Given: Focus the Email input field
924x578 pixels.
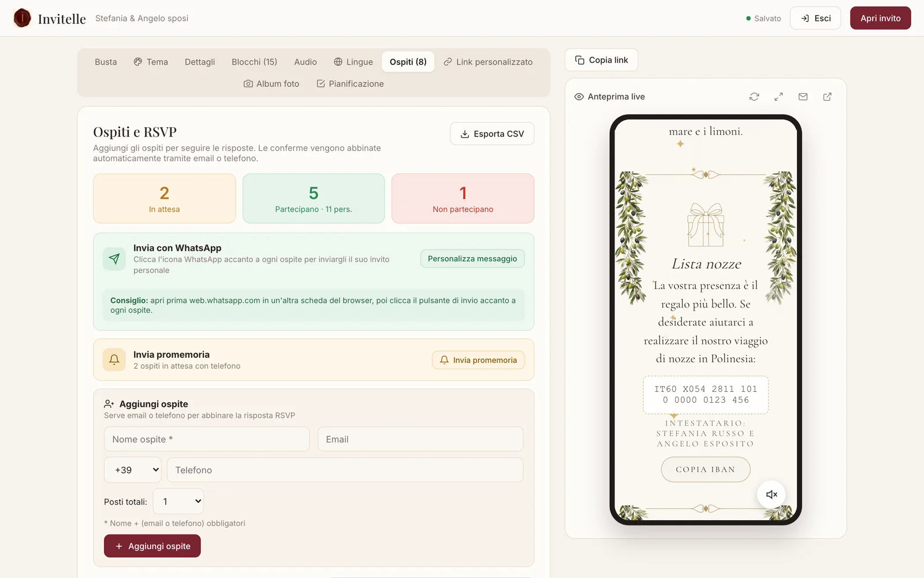Looking at the screenshot, I should (420, 439).
